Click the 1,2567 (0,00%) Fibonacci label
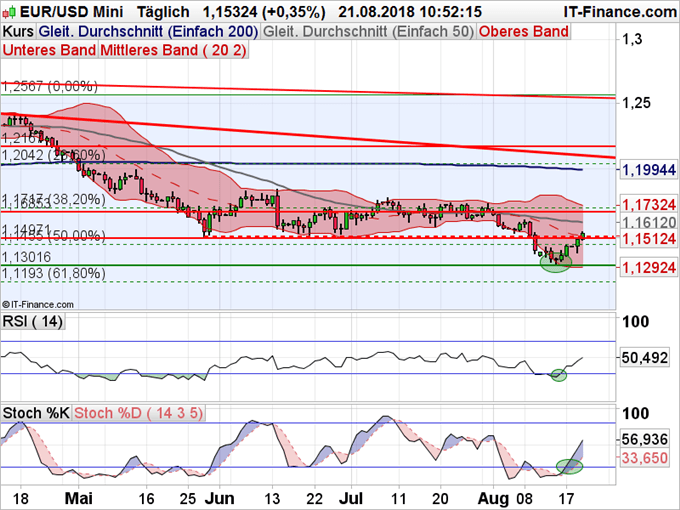 [x=50, y=86]
